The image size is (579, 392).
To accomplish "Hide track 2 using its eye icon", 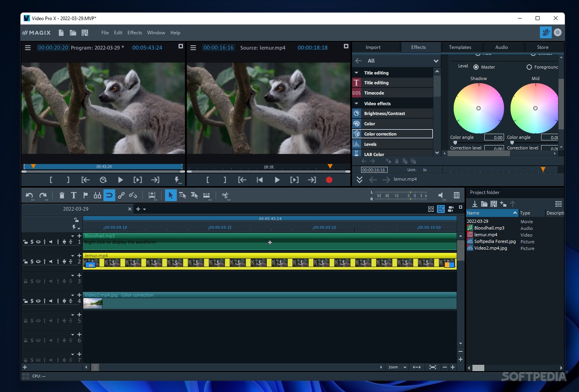I will [38, 261].
